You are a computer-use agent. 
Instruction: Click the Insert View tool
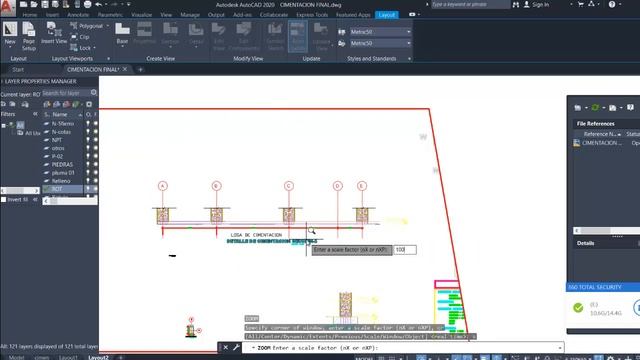click(x=54, y=33)
